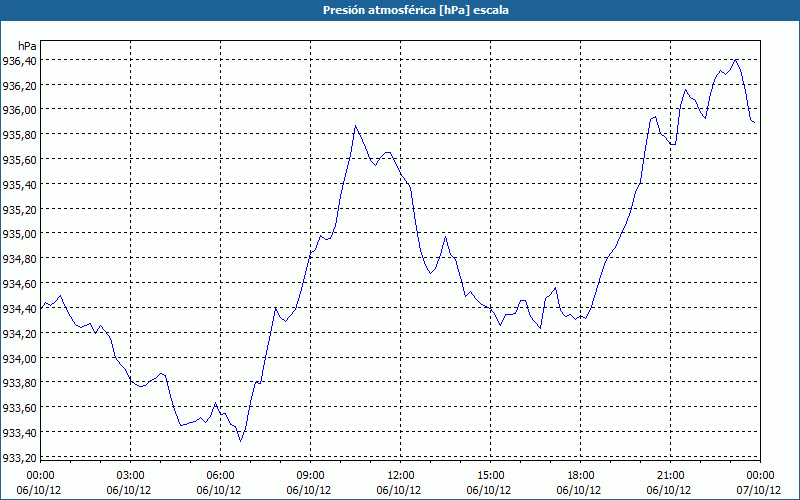Viewport: 800px width, 500px height.
Task: Click the 21:00 time axis label
Action: [671, 476]
